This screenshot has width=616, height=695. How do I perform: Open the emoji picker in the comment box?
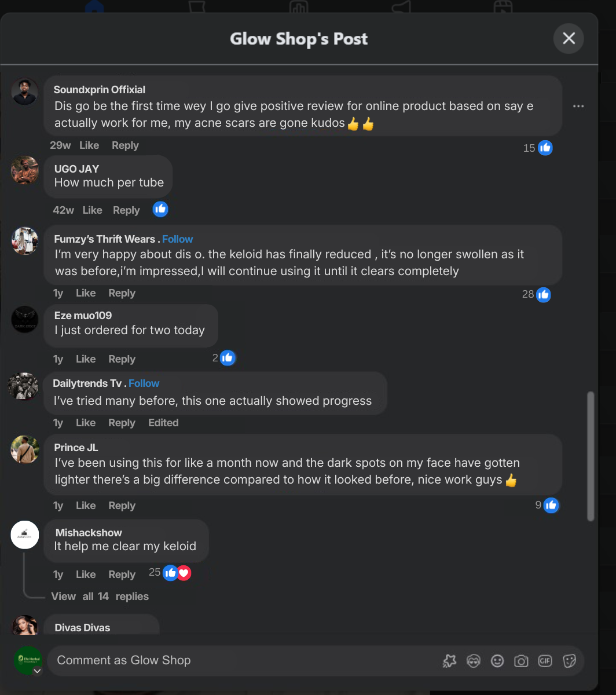[x=497, y=661]
